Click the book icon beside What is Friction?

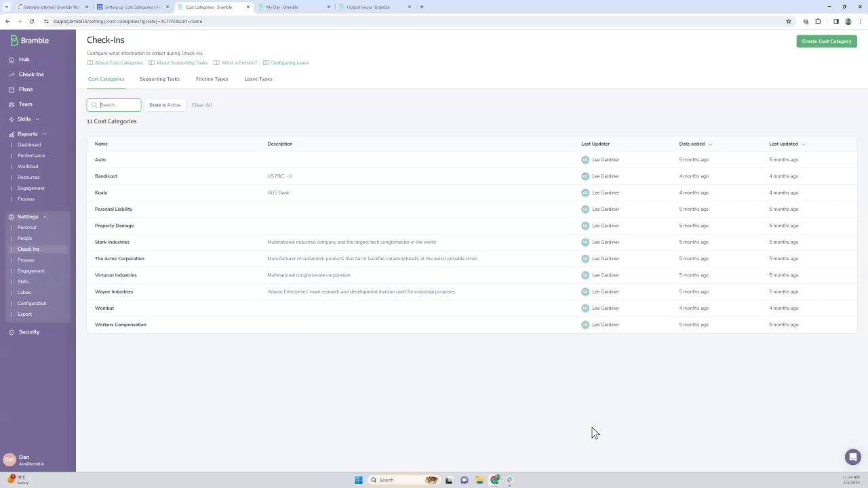[x=216, y=63]
